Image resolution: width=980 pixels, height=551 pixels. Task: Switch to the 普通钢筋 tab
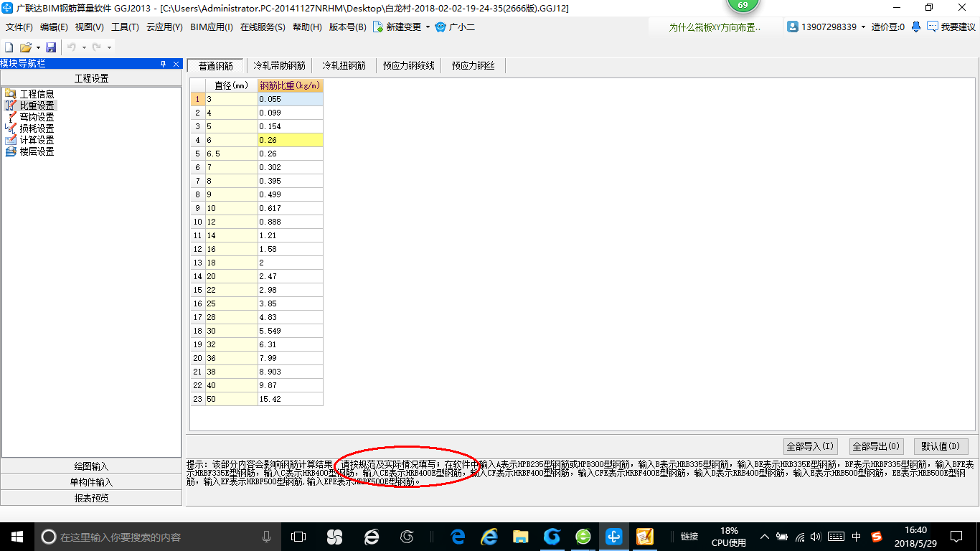(x=215, y=65)
